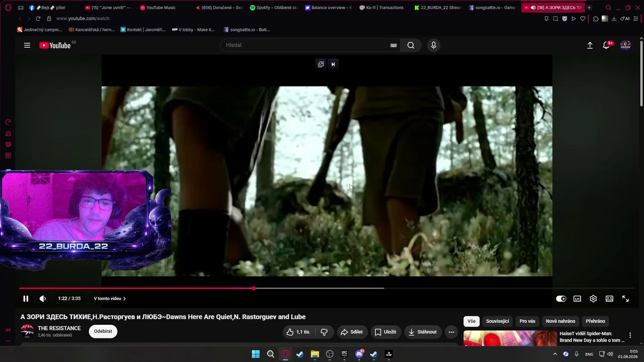Bookmark page with the heart icon
Viewport: 644px width, 362px height.
[583, 19]
